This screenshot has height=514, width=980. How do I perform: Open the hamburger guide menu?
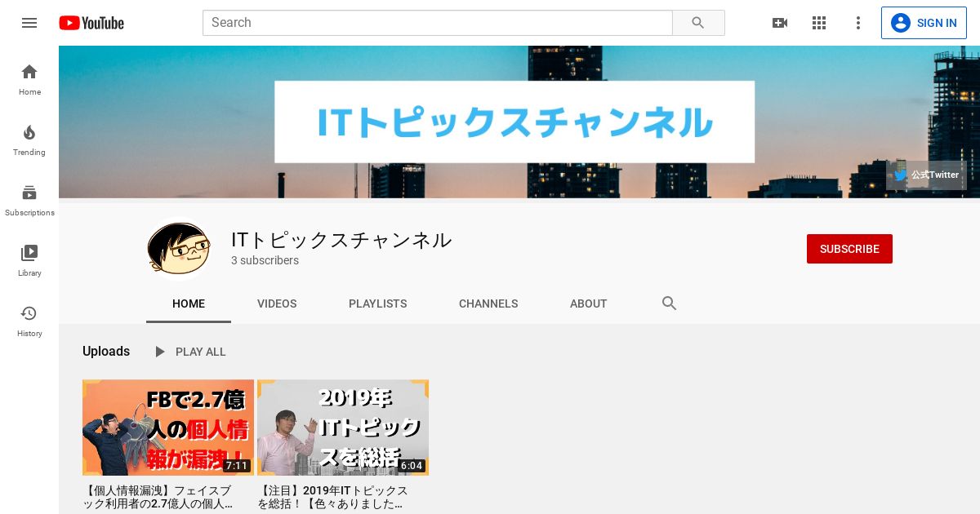(x=29, y=23)
